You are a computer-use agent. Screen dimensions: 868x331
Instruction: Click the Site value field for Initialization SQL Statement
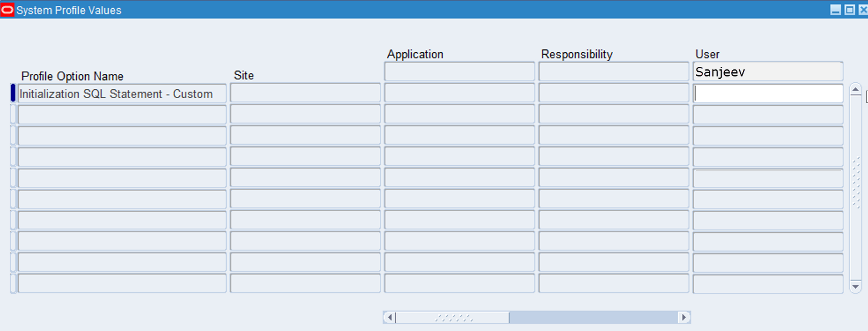[305, 93]
